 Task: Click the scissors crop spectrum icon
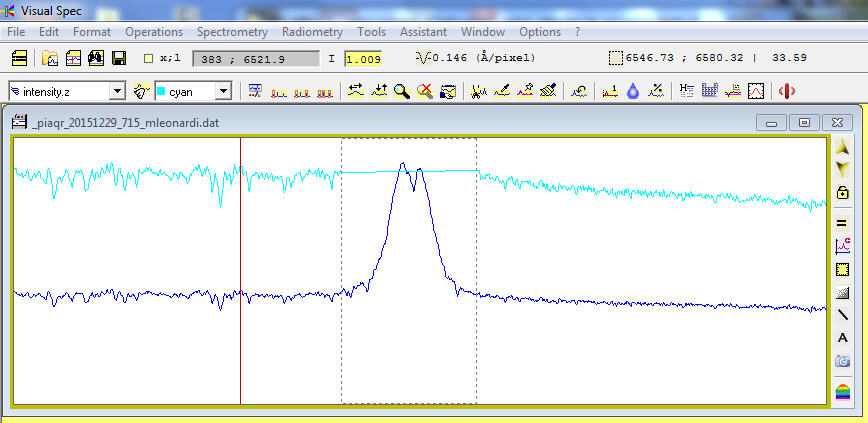[478, 91]
